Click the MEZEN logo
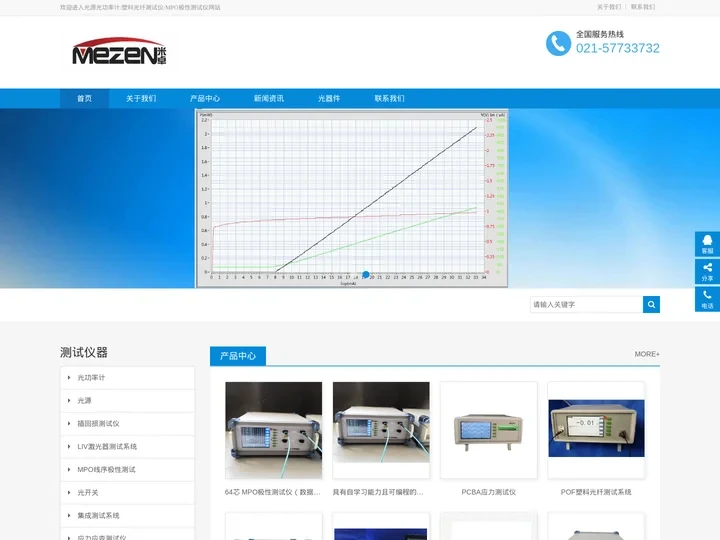The height and width of the screenshot is (540, 720). [119, 52]
